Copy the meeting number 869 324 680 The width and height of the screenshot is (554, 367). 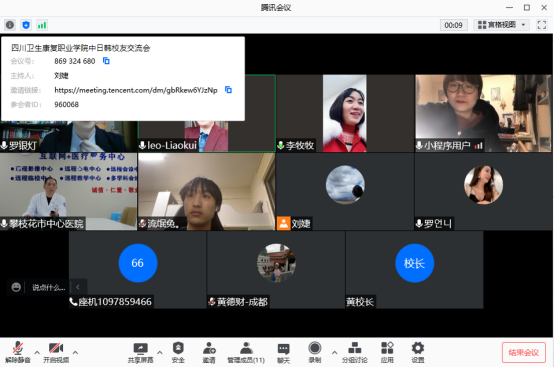click(106, 61)
